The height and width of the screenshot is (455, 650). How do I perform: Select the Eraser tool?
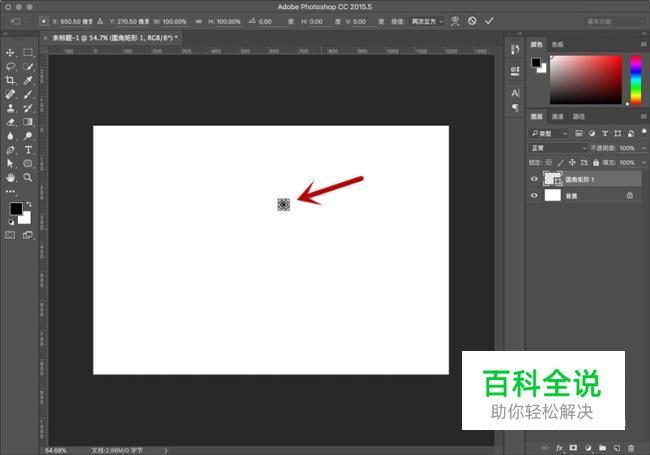pos(10,122)
